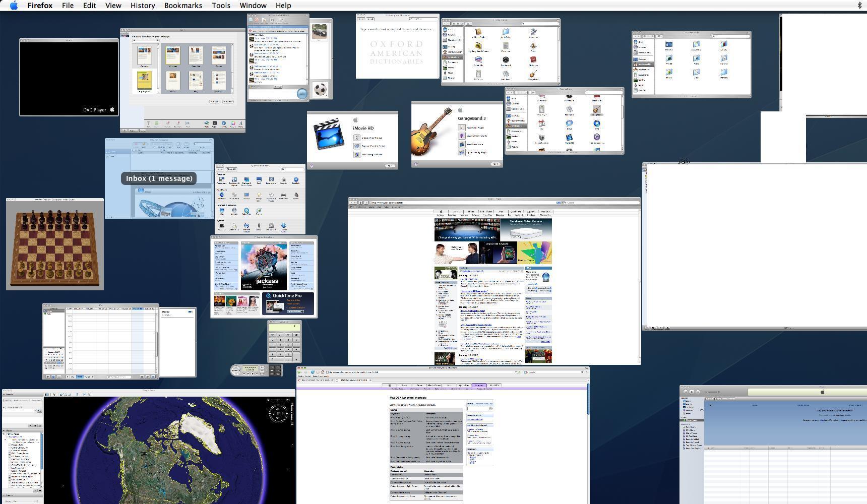Image resolution: width=867 pixels, height=504 pixels.
Task: Select the Mail Inbox window
Action: 159,178
